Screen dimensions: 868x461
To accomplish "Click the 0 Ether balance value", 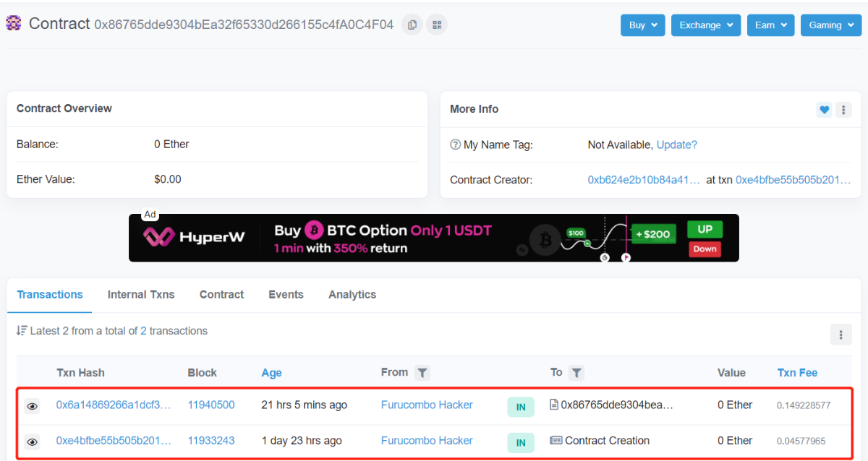I will pyautogui.click(x=171, y=144).
